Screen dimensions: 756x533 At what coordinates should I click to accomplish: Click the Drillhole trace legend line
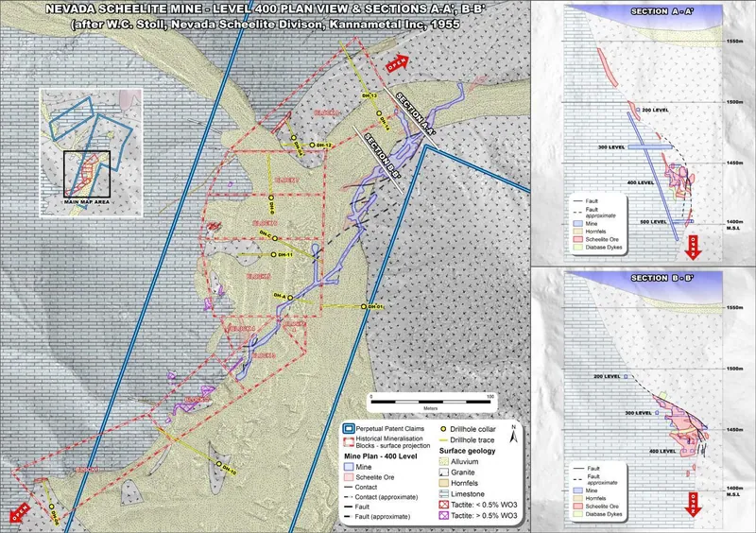(443, 439)
